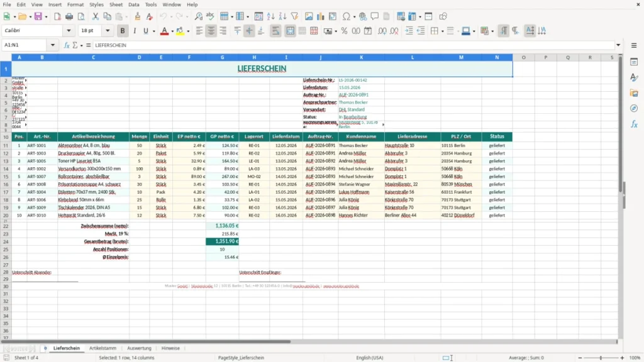Format as date icon

pyautogui.click(x=368, y=31)
